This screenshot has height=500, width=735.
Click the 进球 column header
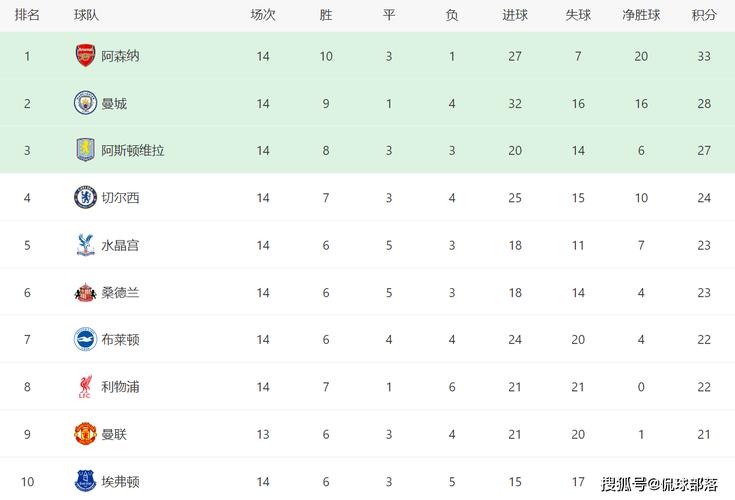[x=515, y=15]
